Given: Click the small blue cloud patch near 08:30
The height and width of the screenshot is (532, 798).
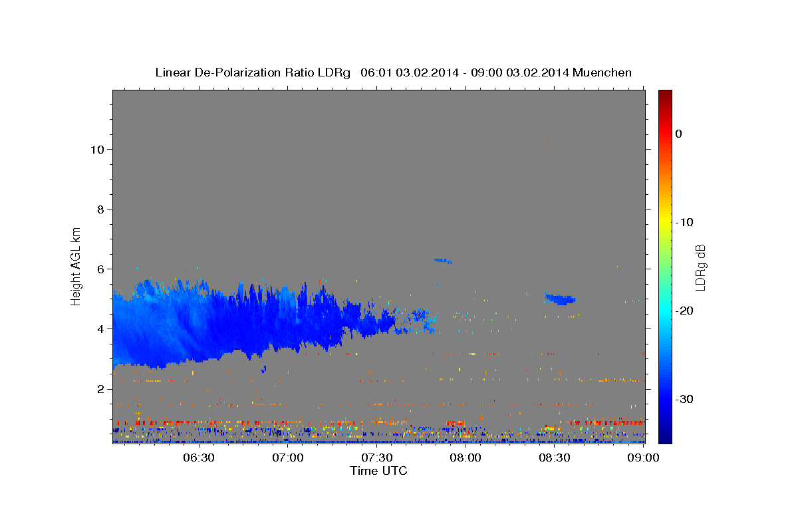Looking at the screenshot, I should (x=560, y=299).
